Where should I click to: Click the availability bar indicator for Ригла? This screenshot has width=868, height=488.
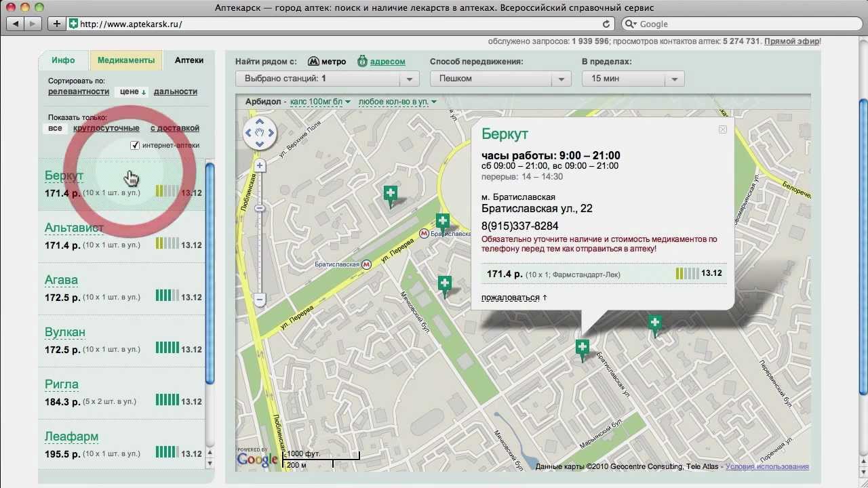(x=167, y=400)
